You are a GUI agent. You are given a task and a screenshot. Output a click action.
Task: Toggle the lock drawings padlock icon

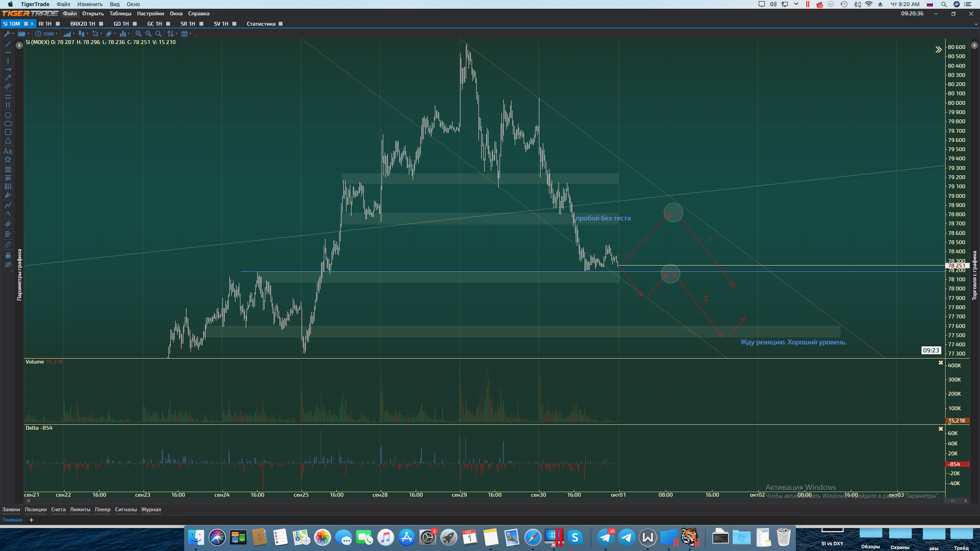pos(8,255)
